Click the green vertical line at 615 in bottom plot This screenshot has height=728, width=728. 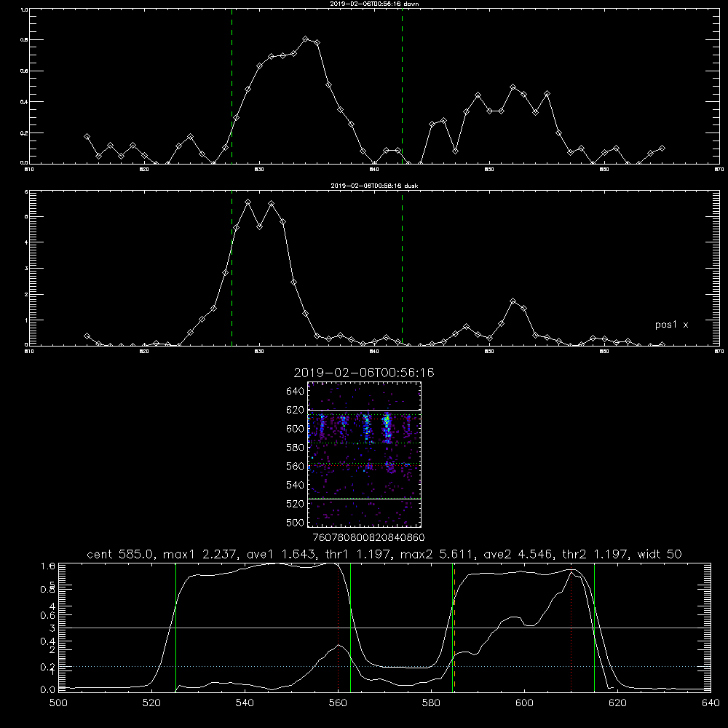(594, 628)
